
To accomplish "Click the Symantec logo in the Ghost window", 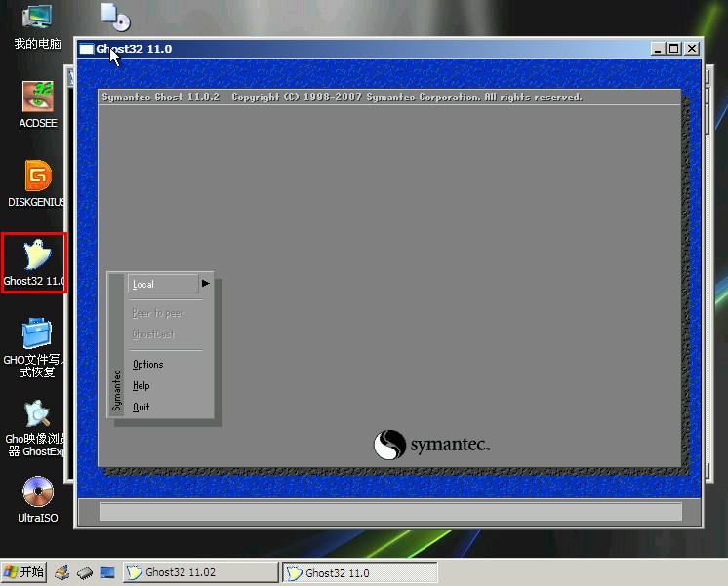I will click(x=431, y=445).
